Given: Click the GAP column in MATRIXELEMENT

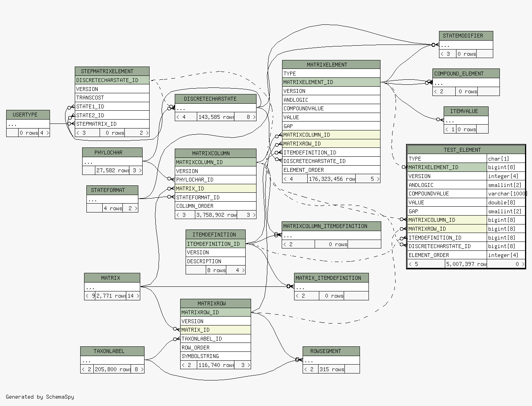Looking at the screenshot, I should click(331, 126).
